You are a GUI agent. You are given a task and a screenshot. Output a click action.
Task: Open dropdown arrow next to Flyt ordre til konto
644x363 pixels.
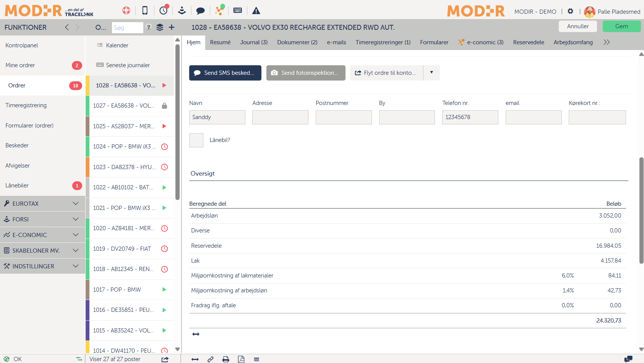point(431,73)
